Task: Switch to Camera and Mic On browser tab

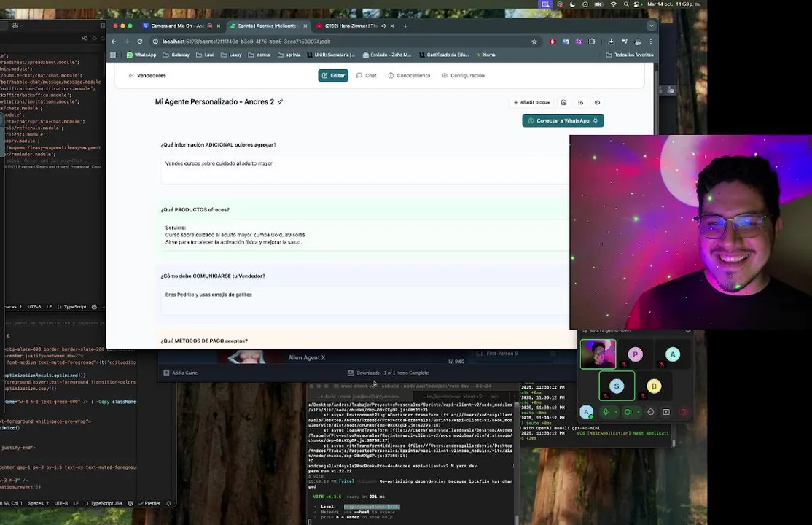Action: pos(177,26)
